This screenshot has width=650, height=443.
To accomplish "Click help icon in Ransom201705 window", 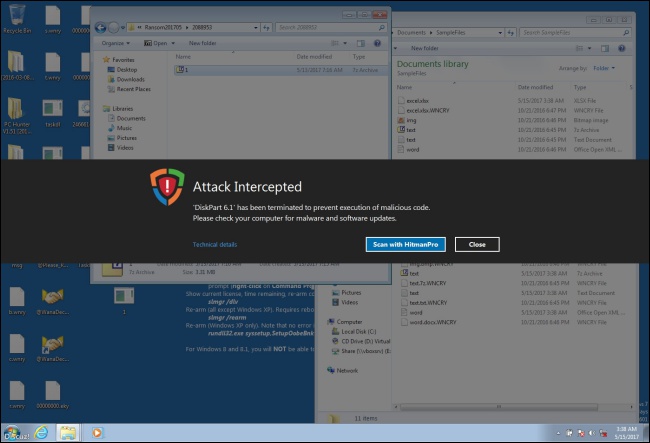I will point(377,43).
